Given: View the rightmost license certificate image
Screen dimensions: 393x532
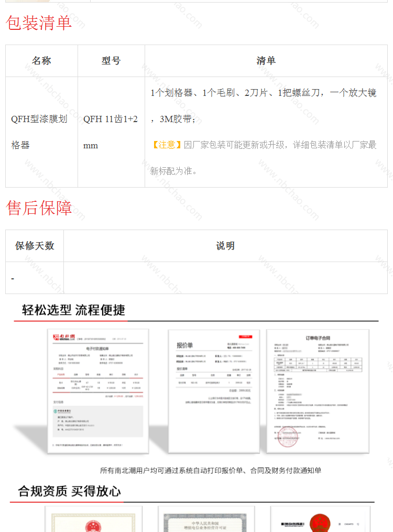Looking at the screenshot, I should (x=320, y=520).
